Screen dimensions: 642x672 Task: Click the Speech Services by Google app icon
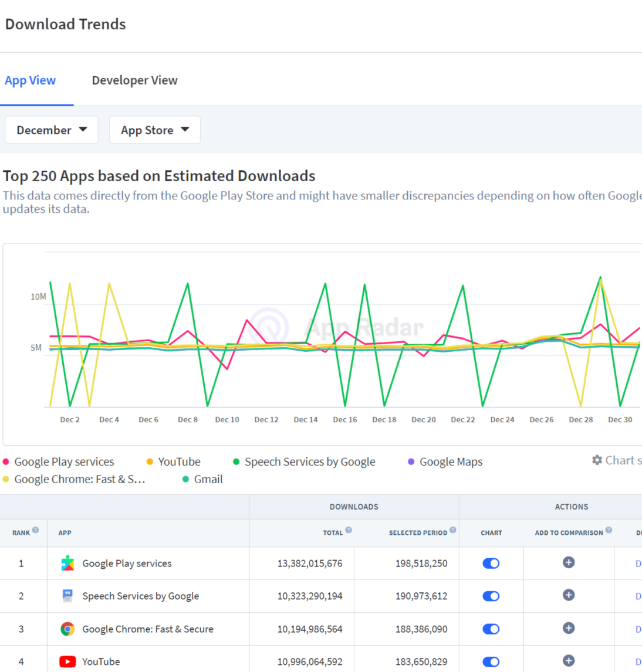pyautogui.click(x=67, y=596)
